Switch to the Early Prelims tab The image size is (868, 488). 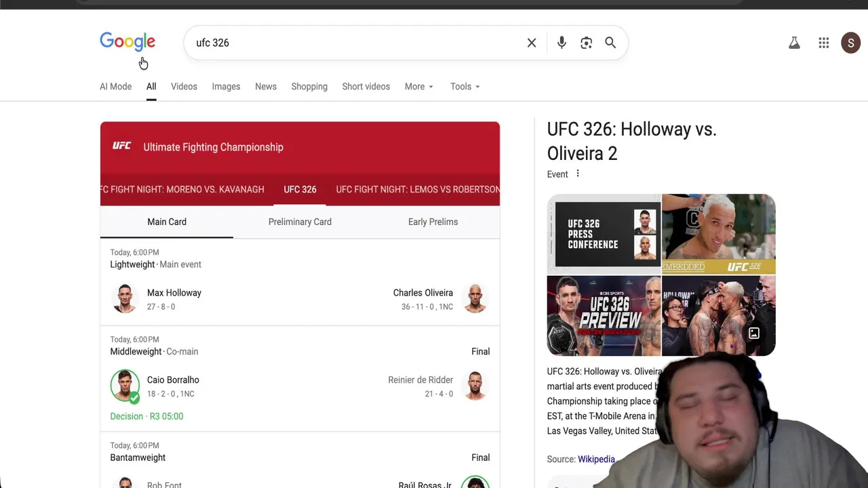433,222
